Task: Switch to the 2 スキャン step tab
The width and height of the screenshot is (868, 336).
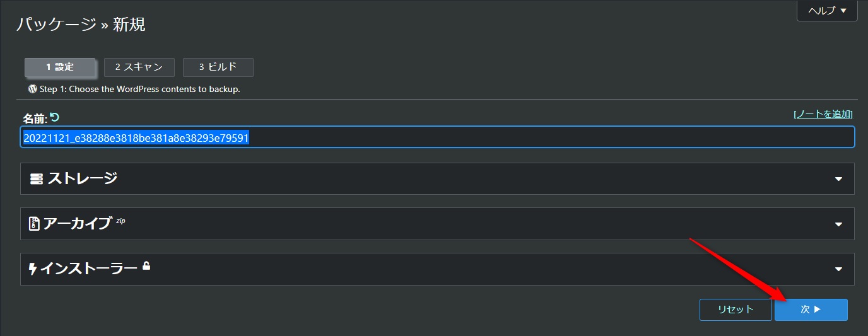Action: pyautogui.click(x=139, y=67)
